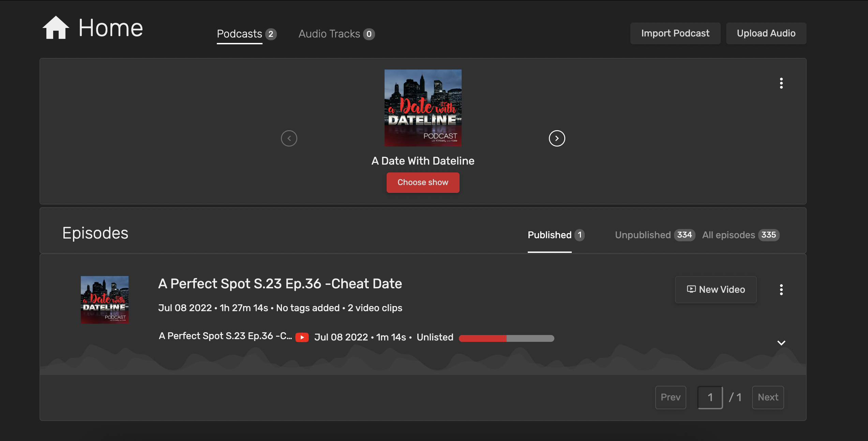Image resolution: width=868 pixels, height=441 pixels.
Task: Click the No tags added text
Action: (x=308, y=308)
